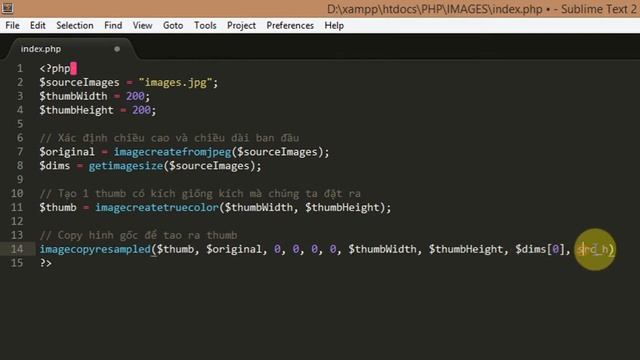Click $original argument on line 14
This screenshot has height=360, width=640.
coord(233,249)
